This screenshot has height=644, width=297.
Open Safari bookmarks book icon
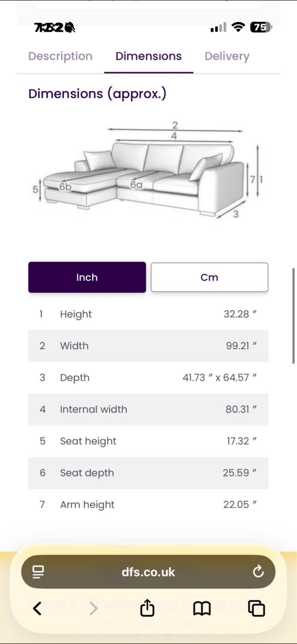click(x=202, y=609)
